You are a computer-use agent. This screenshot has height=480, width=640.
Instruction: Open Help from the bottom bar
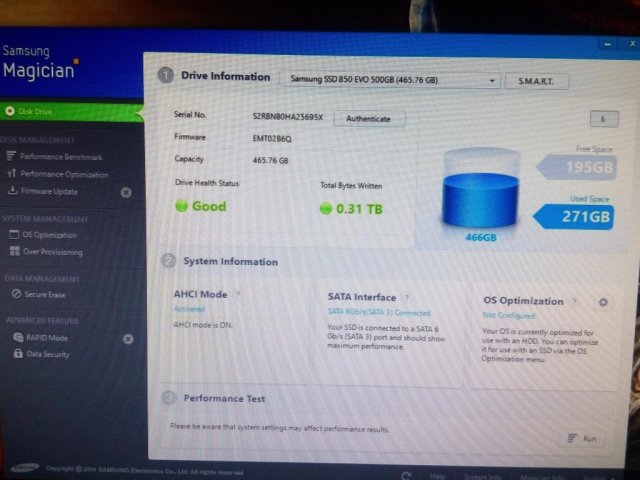click(437, 476)
